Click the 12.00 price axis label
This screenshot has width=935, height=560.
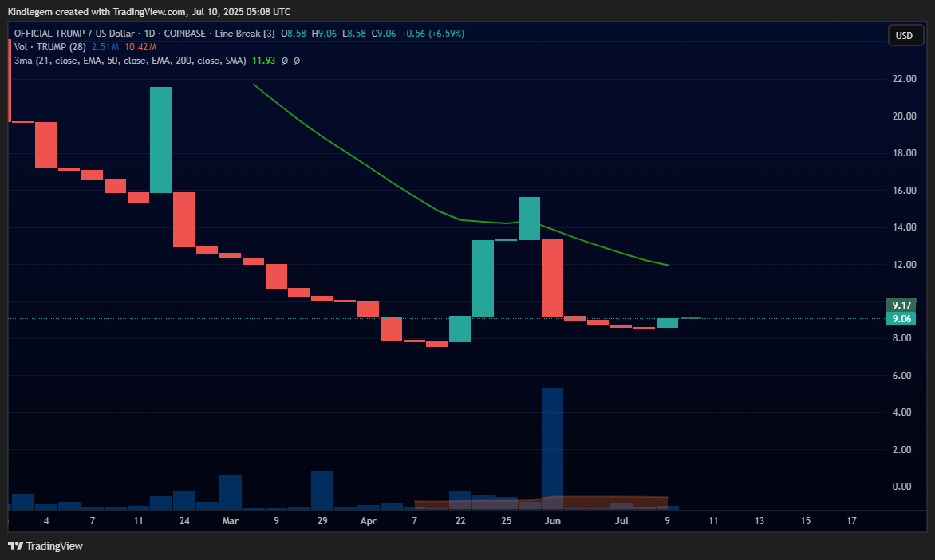[x=904, y=264]
